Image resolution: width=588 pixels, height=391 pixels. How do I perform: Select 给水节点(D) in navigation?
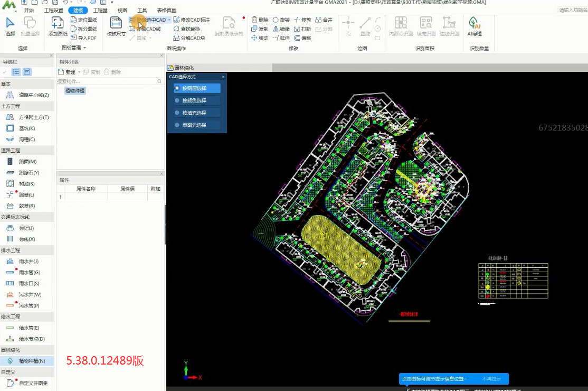[x=27, y=339]
